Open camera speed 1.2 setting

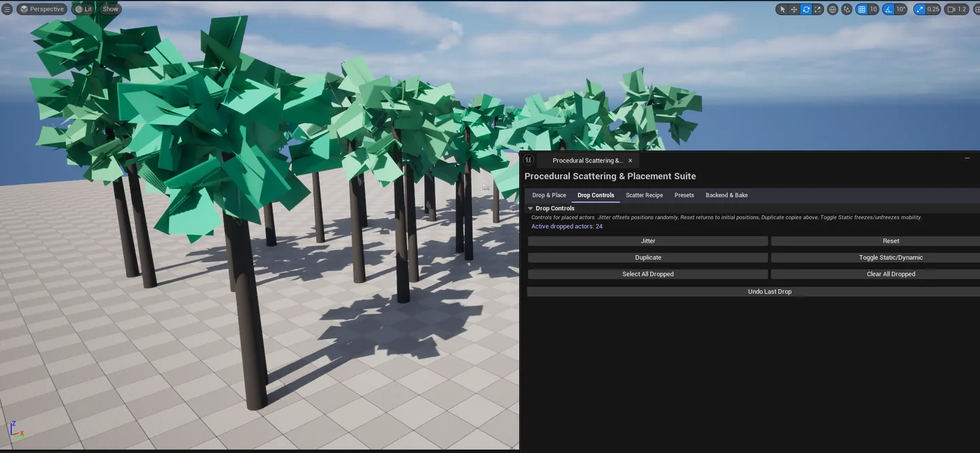pos(956,10)
